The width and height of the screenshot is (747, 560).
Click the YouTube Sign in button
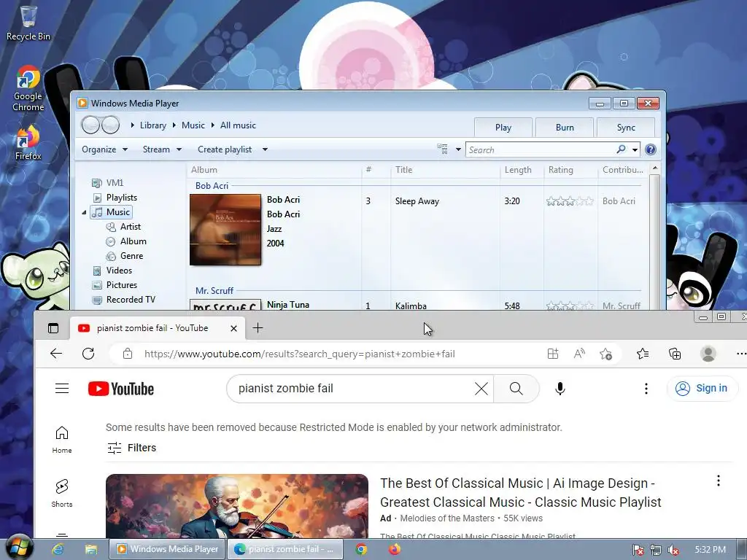point(702,388)
